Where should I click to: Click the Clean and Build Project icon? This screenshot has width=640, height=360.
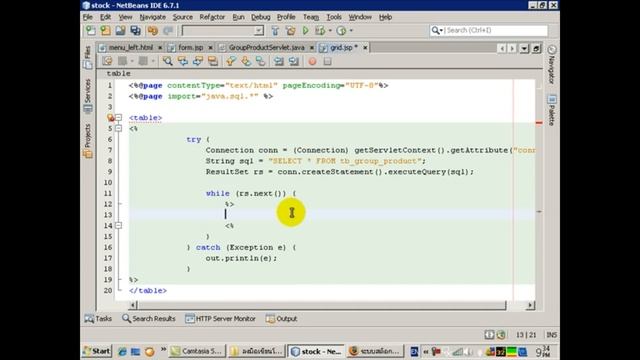click(x=291, y=31)
